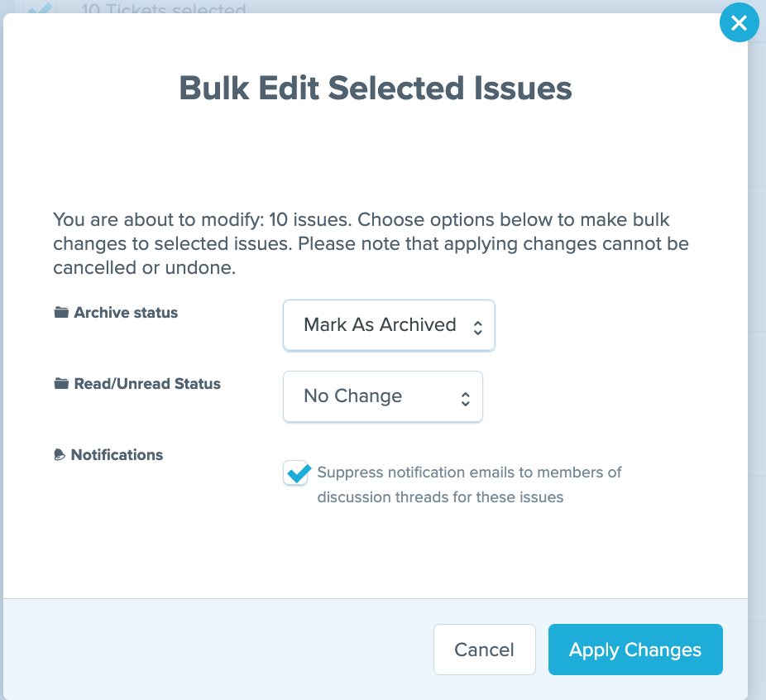The height and width of the screenshot is (700, 766).
Task: Click the folder icon beside Read/Unread Status
Action: tap(61, 383)
